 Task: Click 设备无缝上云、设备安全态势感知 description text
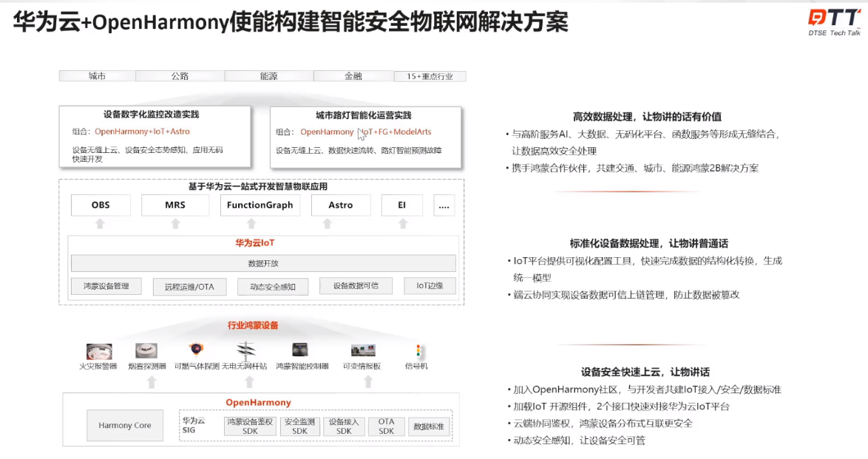[147, 154]
